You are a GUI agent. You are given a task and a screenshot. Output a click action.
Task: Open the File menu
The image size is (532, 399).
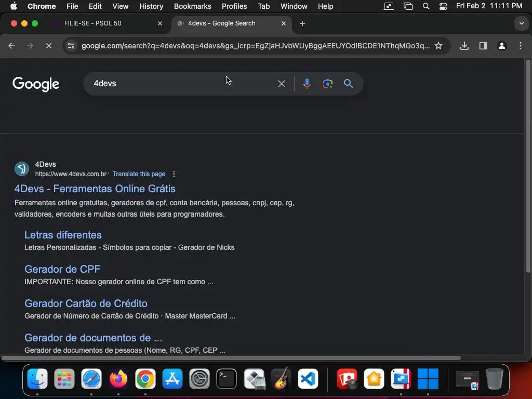click(x=72, y=6)
